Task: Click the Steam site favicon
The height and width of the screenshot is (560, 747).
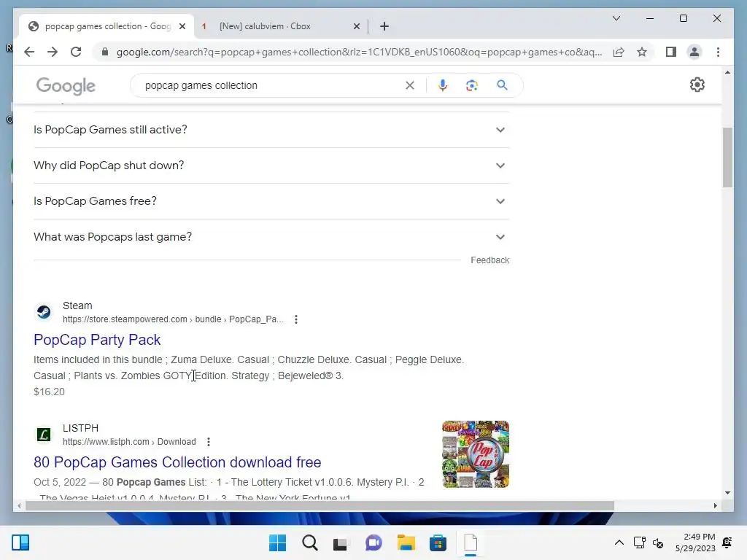Action: 44,312
